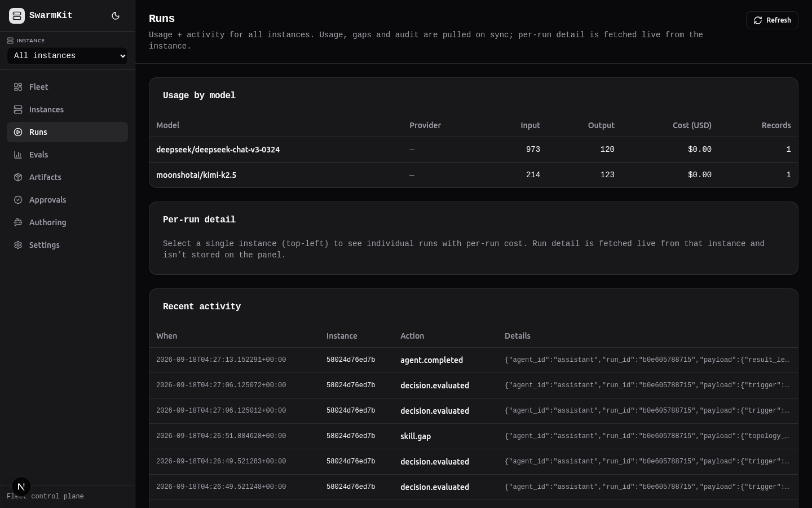This screenshot has width=812, height=508.
Task: Navigate to Evals
Action: pos(67,155)
